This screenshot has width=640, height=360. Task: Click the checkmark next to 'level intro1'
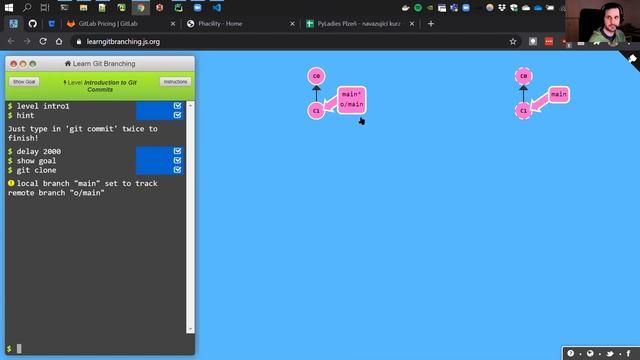(x=177, y=106)
